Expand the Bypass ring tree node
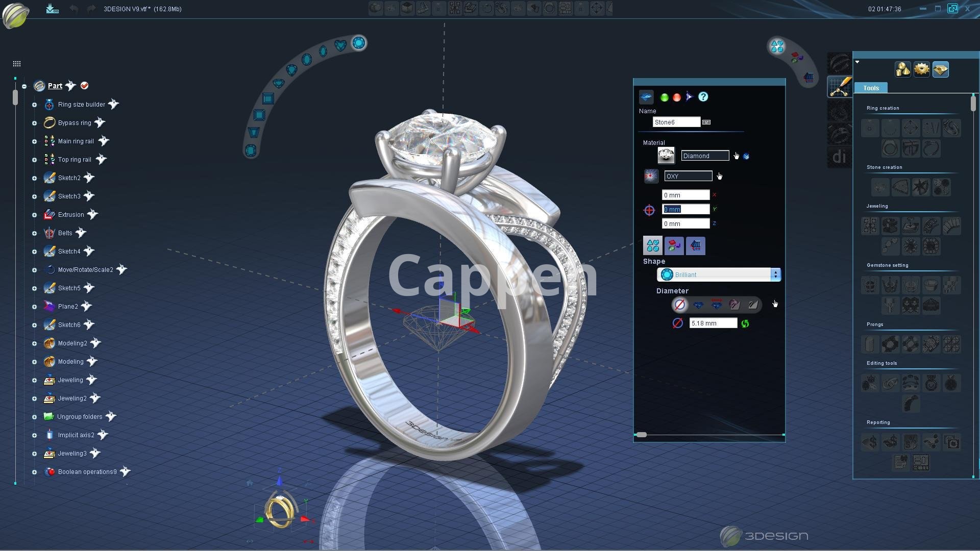The width and height of the screenshot is (980, 551). click(x=34, y=123)
